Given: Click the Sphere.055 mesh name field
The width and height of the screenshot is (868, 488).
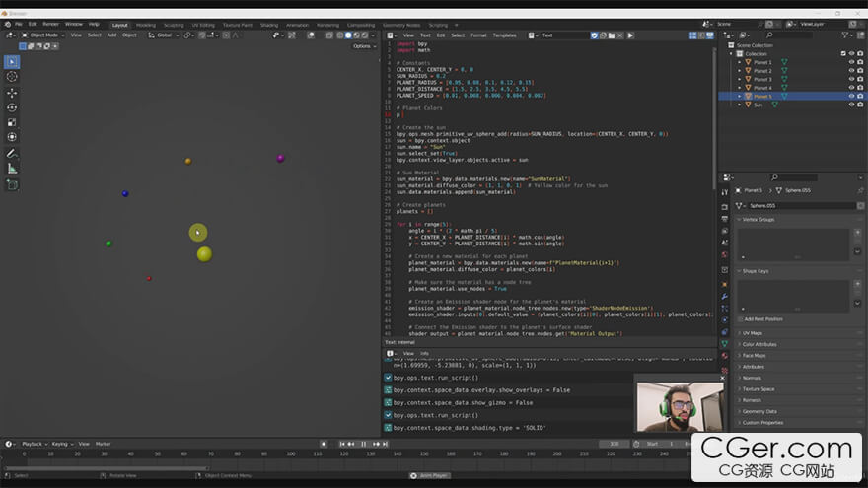Looking at the screenshot, I should (800, 206).
